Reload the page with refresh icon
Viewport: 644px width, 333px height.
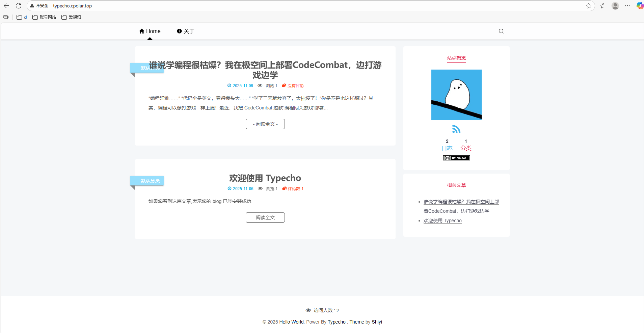(x=19, y=6)
